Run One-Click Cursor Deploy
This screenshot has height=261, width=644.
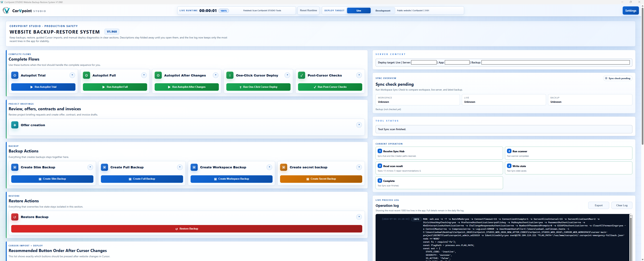[258, 87]
